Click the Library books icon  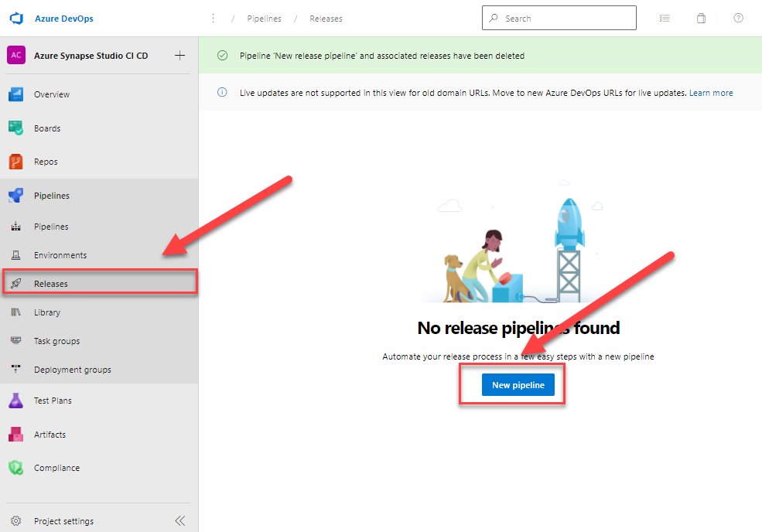(15, 312)
